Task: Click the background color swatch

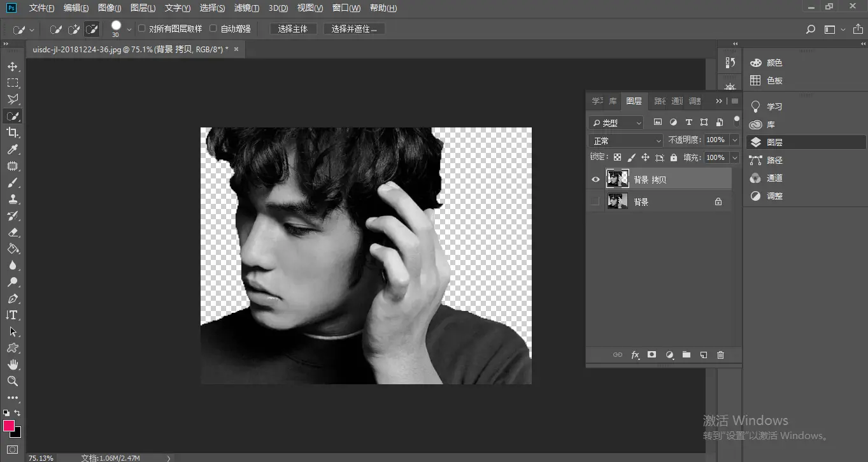Action: (x=17, y=433)
